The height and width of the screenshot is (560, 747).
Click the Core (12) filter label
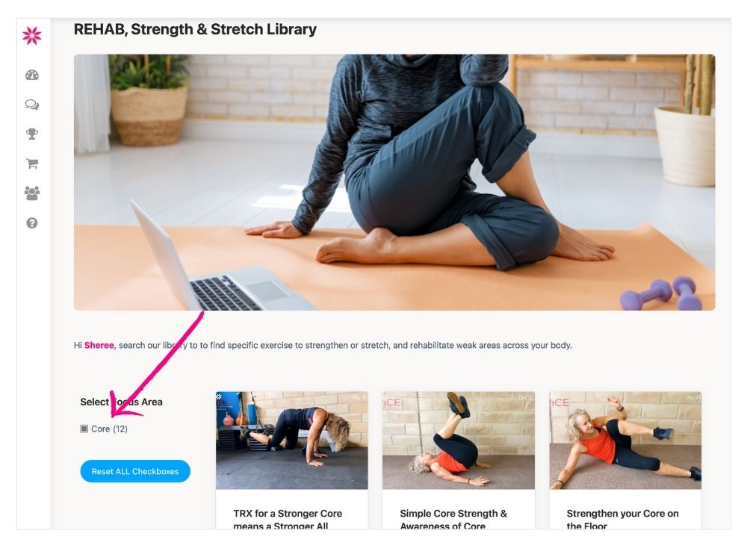tap(109, 429)
